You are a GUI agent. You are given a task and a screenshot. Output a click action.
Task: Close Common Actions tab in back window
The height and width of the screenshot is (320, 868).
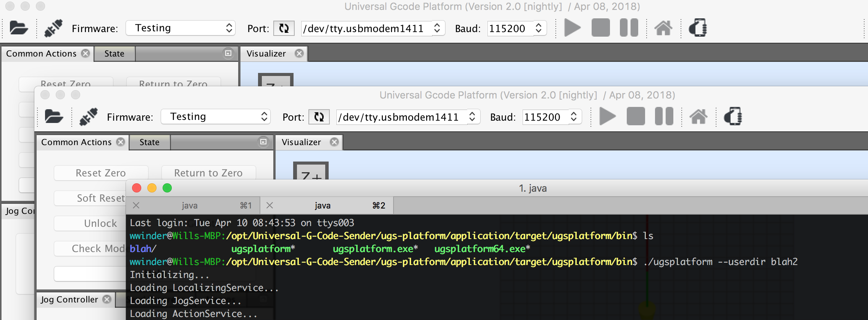(86, 53)
